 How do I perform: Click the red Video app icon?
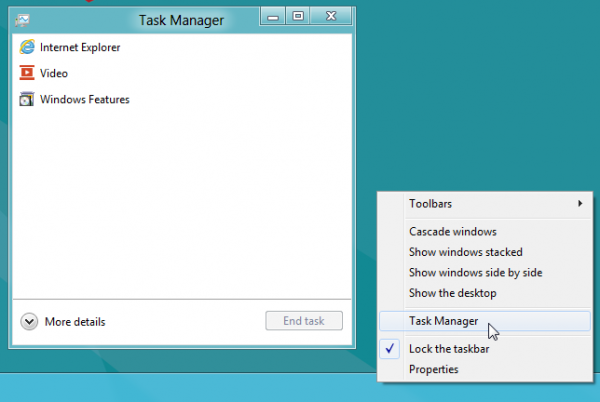coord(27,73)
